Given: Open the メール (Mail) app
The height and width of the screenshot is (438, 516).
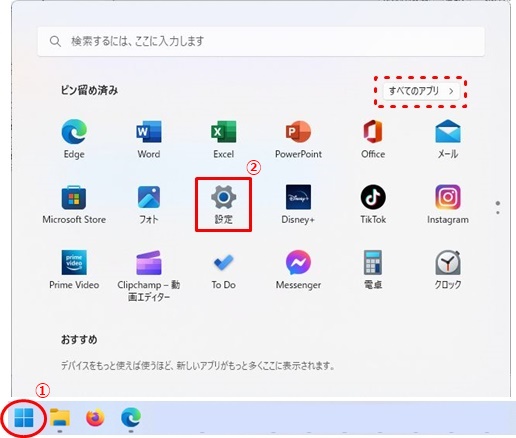Looking at the screenshot, I should click(x=448, y=139).
